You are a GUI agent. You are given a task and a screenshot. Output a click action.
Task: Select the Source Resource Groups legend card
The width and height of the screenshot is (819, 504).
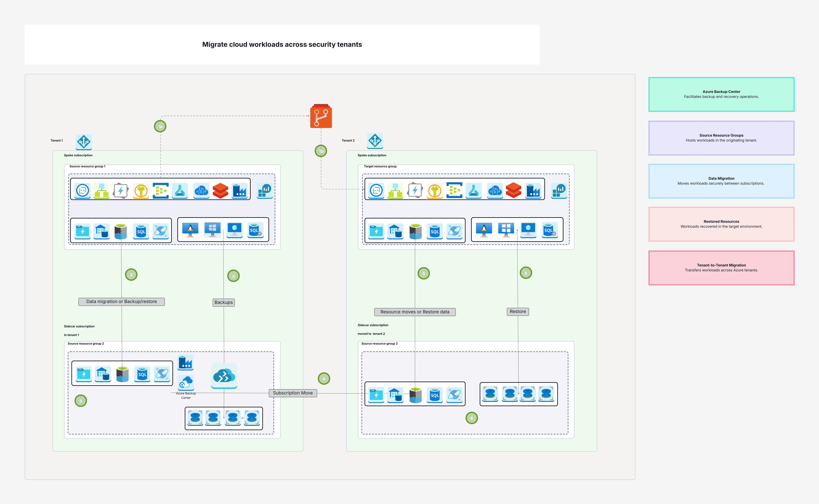pyautogui.click(x=721, y=138)
